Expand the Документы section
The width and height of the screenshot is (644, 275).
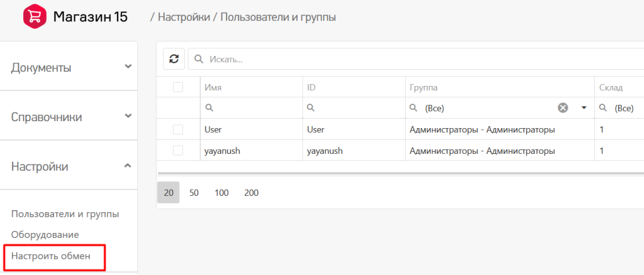click(x=128, y=66)
